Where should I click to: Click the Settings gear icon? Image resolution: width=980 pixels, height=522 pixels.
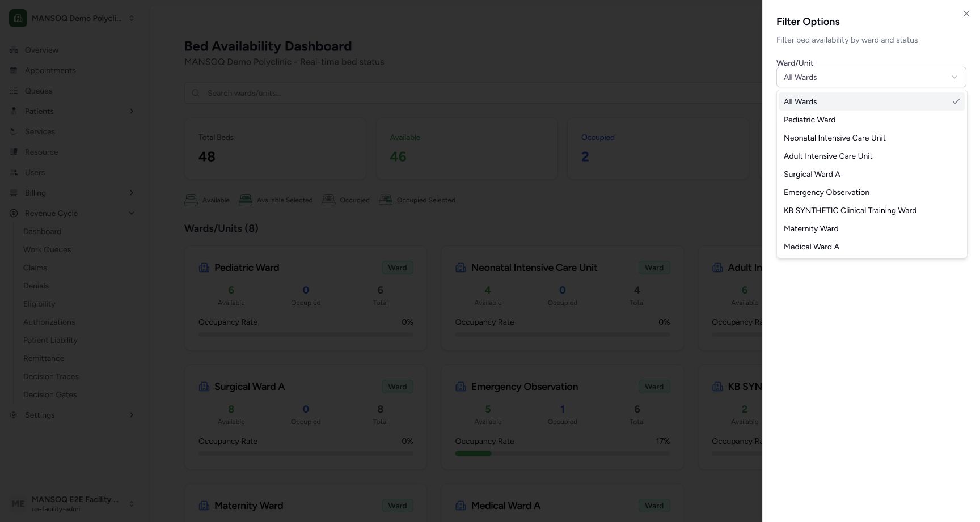pos(14,415)
